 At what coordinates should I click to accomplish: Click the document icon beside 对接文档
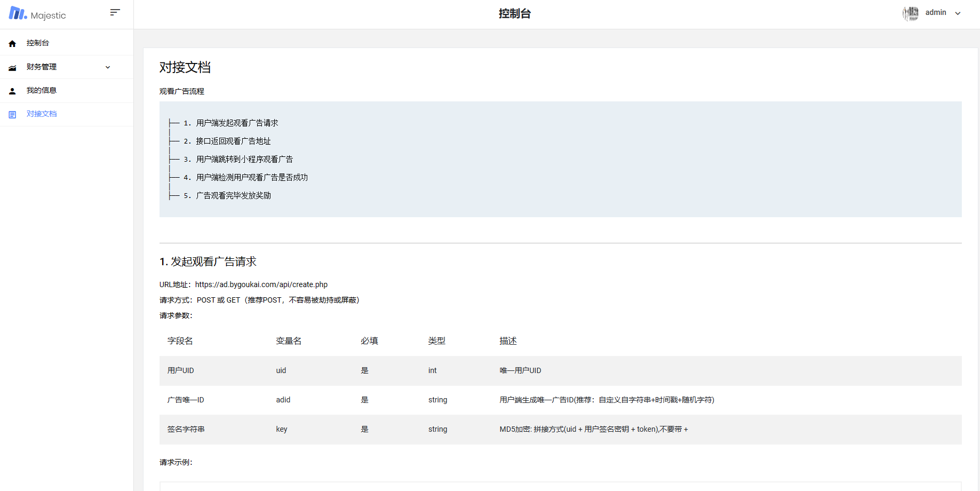12,115
